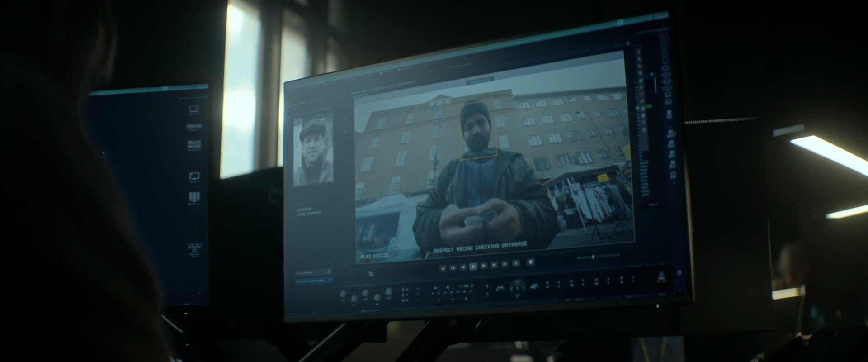Click the vertical slider in the right panel
This screenshot has height=362, width=868.
tap(655, 85)
